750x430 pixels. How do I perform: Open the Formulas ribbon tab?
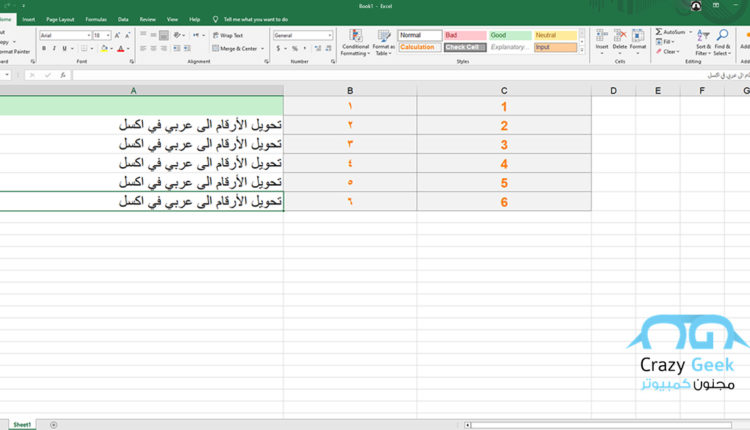pyautogui.click(x=96, y=18)
